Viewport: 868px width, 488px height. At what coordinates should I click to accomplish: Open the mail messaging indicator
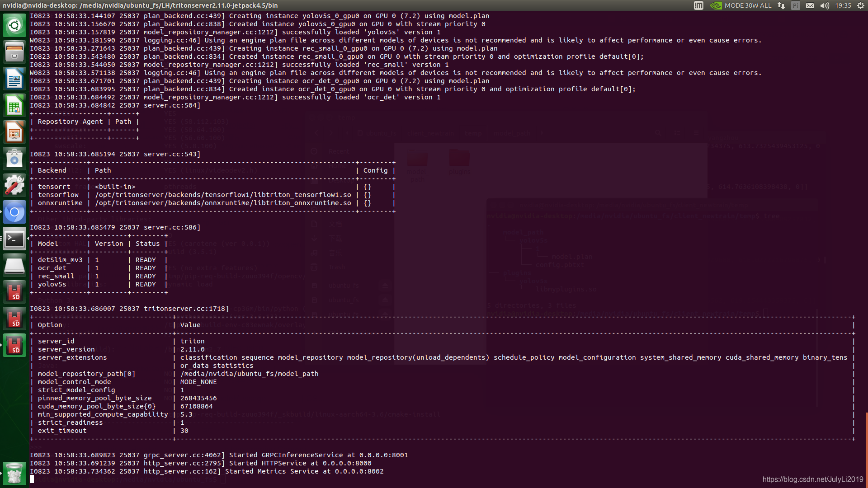pos(810,5)
